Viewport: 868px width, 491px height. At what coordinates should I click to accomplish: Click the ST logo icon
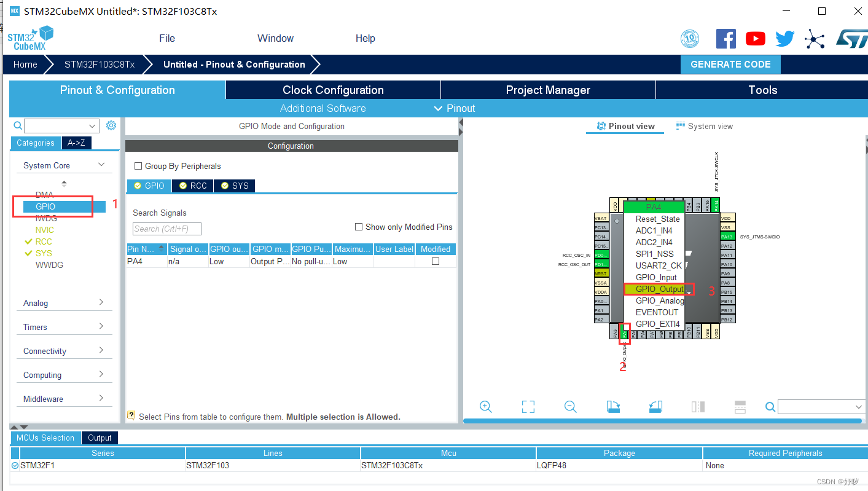point(851,39)
